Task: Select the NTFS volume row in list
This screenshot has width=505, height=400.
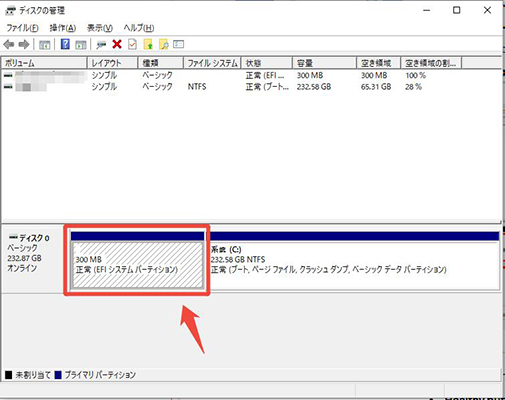Action: point(252,87)
